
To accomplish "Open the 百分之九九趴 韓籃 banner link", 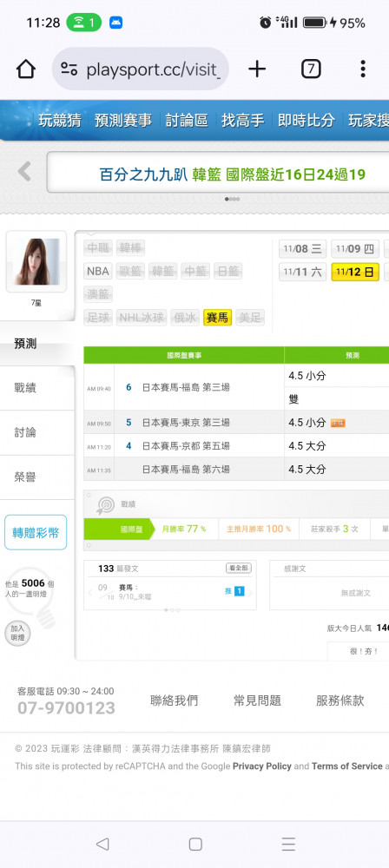I will [232, 174].
